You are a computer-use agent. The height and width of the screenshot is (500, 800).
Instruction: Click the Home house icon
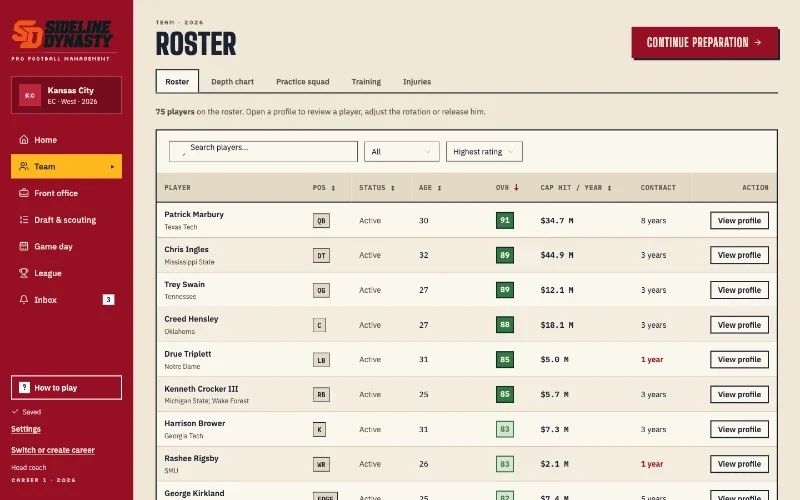[x=23, y=139]
